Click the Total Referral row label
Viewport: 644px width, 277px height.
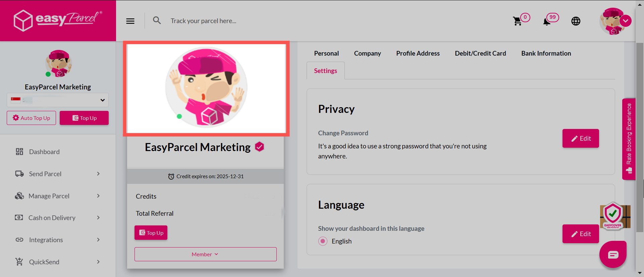pos(155,213)
